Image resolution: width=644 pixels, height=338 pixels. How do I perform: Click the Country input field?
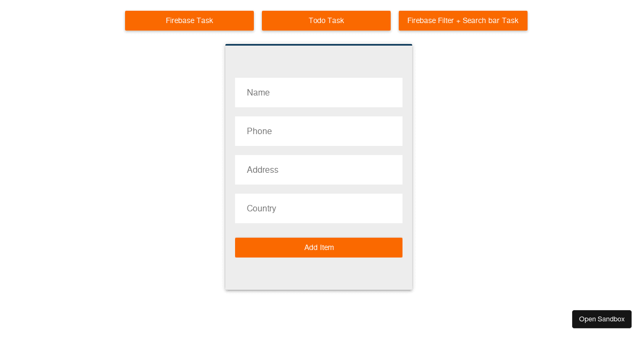pos(319,208)
